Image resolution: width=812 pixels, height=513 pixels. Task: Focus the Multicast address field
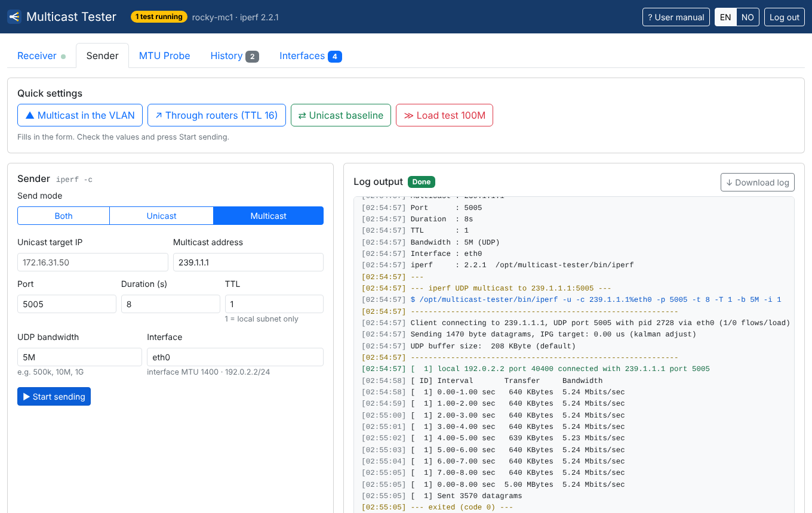[x=248, y=262]
